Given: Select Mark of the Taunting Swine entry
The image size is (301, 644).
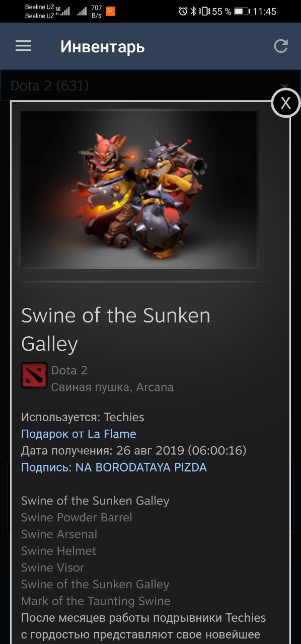Looking at the screenshot, I should point(96,601).
